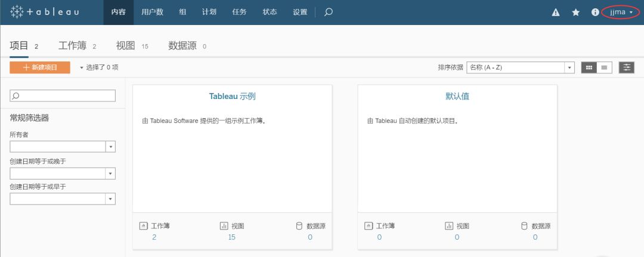
Task: Click data source cylinder icon in Tableau 示例 card
Action: click(x=299, y=226)
